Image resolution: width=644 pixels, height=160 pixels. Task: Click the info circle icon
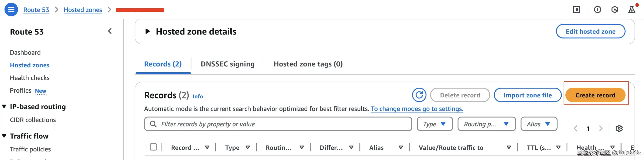tap(598, 9)
